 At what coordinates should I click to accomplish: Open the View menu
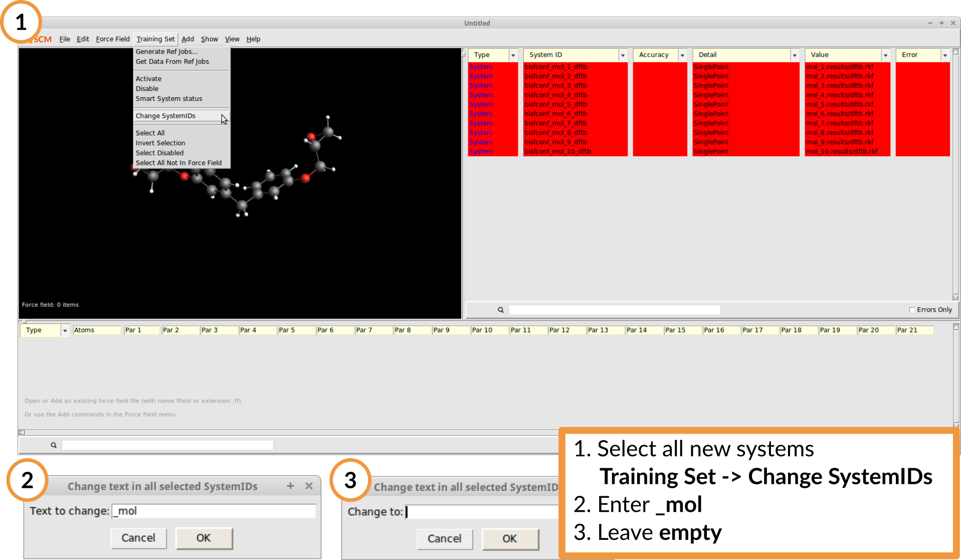[232, 39]
